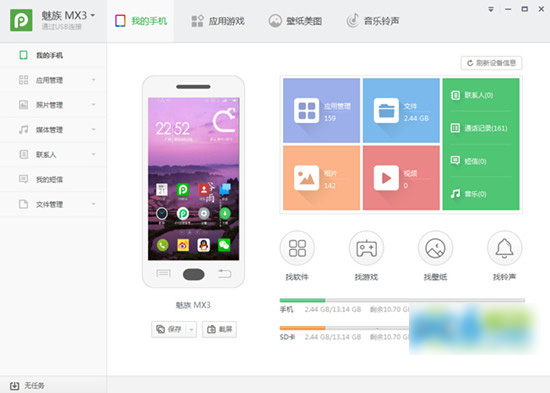Screen dimensions: 550x393
Task: Select 联系人 in the sidebar
Action: tap(53, 155)
